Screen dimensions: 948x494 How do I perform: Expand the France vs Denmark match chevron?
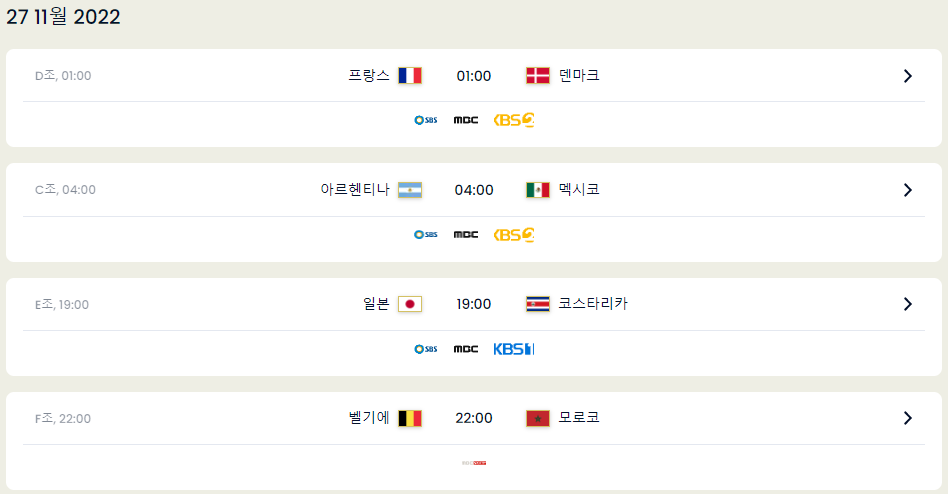pyautogui.click(x=907, y=76)
